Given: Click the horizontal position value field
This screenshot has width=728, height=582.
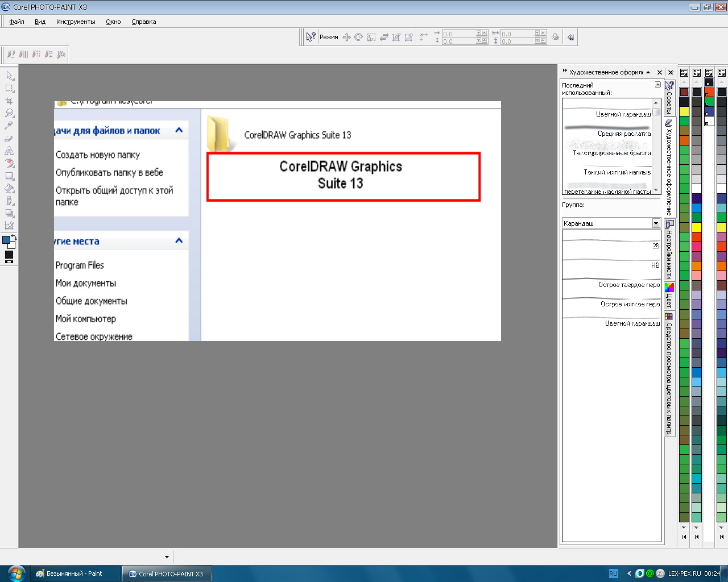Looking at the screenshot, I should 458,34.
